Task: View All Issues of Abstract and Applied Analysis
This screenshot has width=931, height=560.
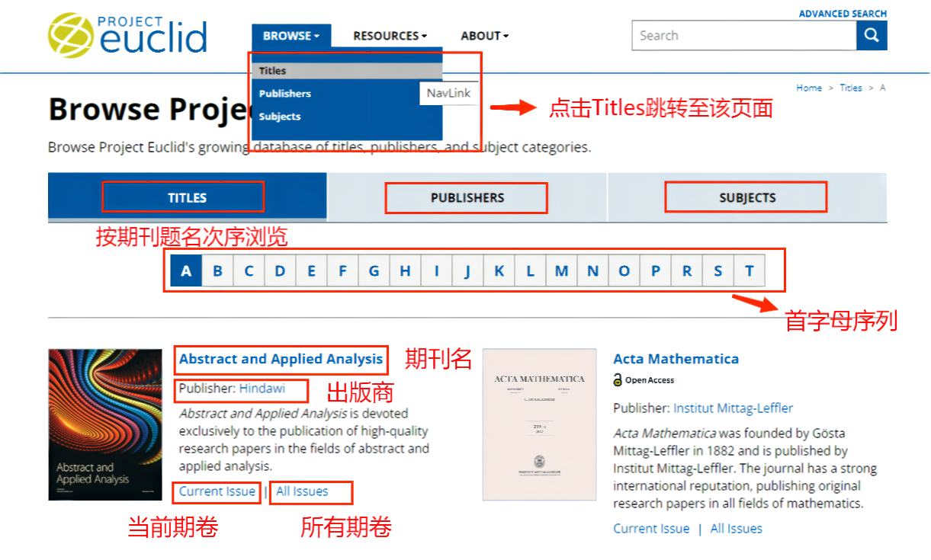Action: pos(302,491)
